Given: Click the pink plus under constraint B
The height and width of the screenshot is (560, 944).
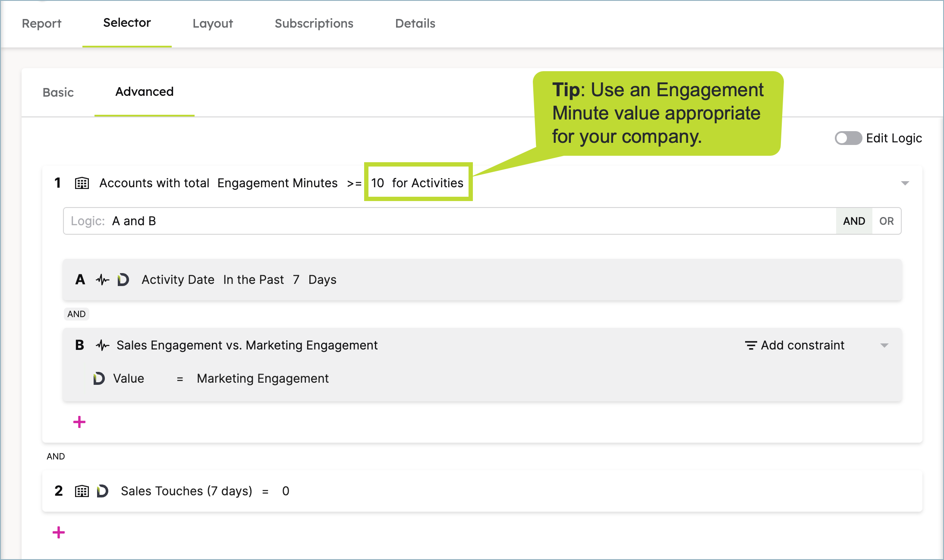Looking at the screenshot, I should [x=79, y=422].
